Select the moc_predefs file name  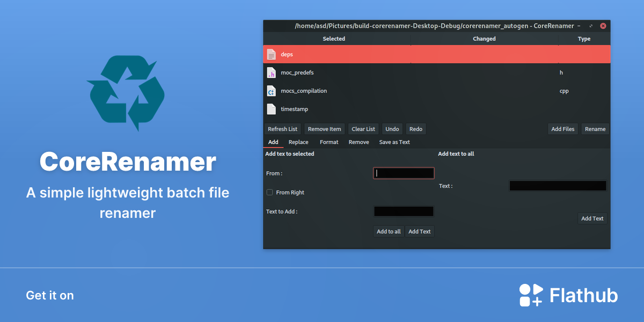pos(297,72)
